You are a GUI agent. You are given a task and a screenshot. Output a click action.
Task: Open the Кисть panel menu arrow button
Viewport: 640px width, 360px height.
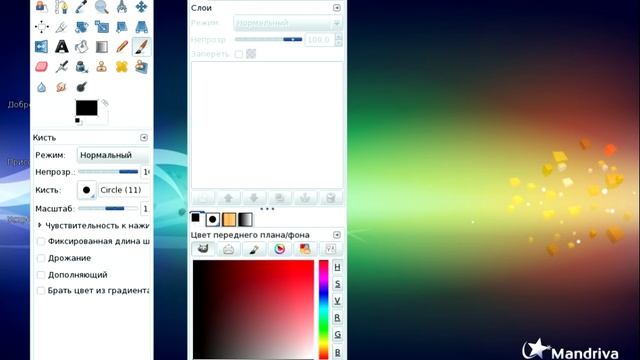pyautogui.click(x=144, y=138)
